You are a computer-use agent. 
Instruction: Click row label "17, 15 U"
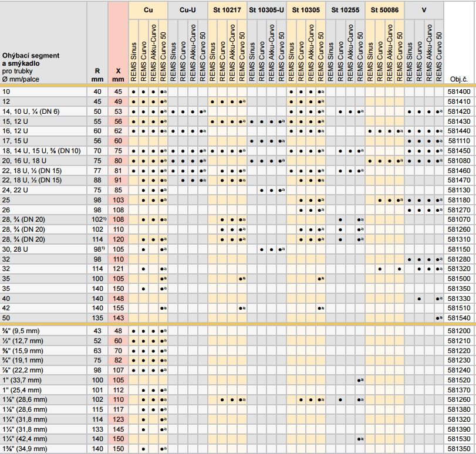pyautogui.click(x=15, y=141)
